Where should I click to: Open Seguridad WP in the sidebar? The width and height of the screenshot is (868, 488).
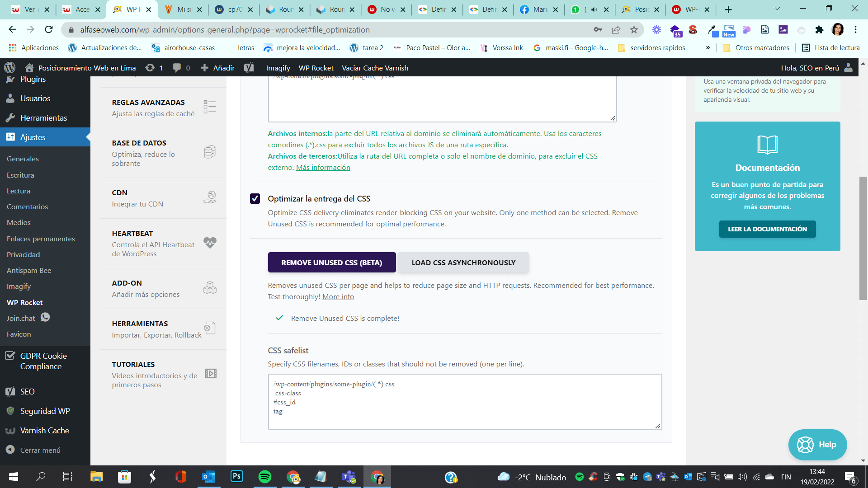(x=45, y=411)
